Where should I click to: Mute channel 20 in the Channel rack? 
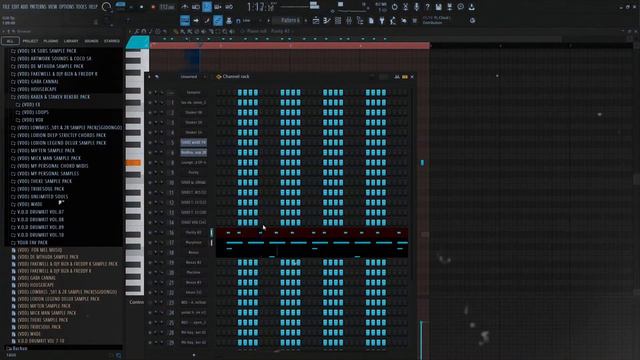click(x=150, y=273)
